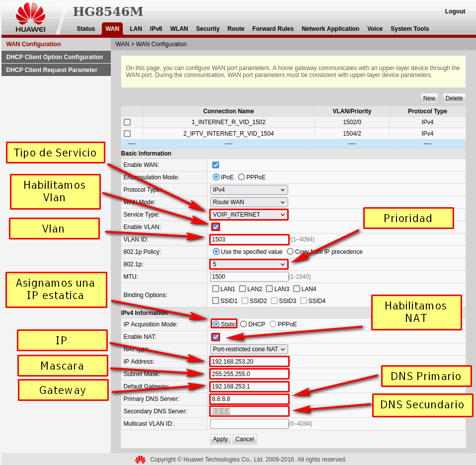Image resolution: width=476 pixels, height=465 pixels.
Task: Enable the LAN1 binding option
Action: pyautogui.click(x=216, y=289)
